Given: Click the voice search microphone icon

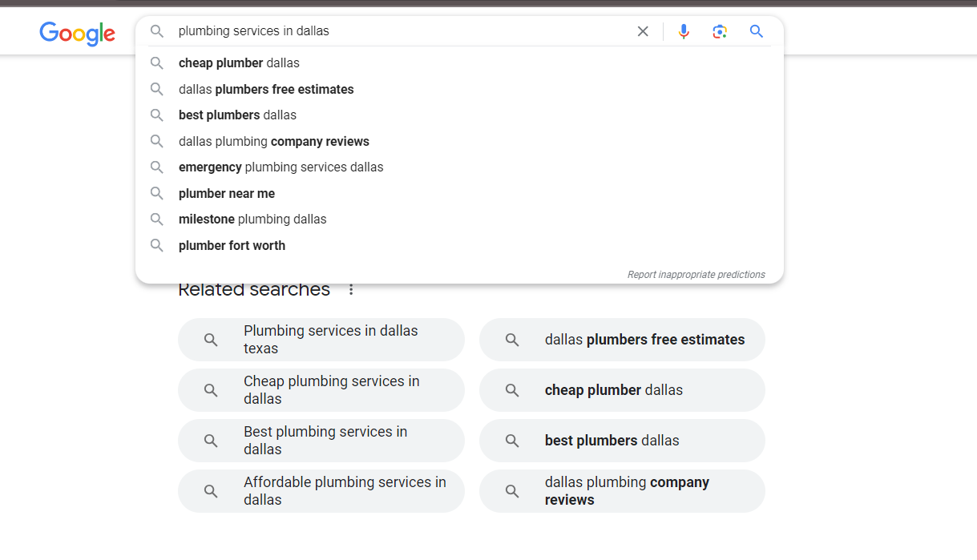Looking at the screenshot, I should [x=684, y=31].
